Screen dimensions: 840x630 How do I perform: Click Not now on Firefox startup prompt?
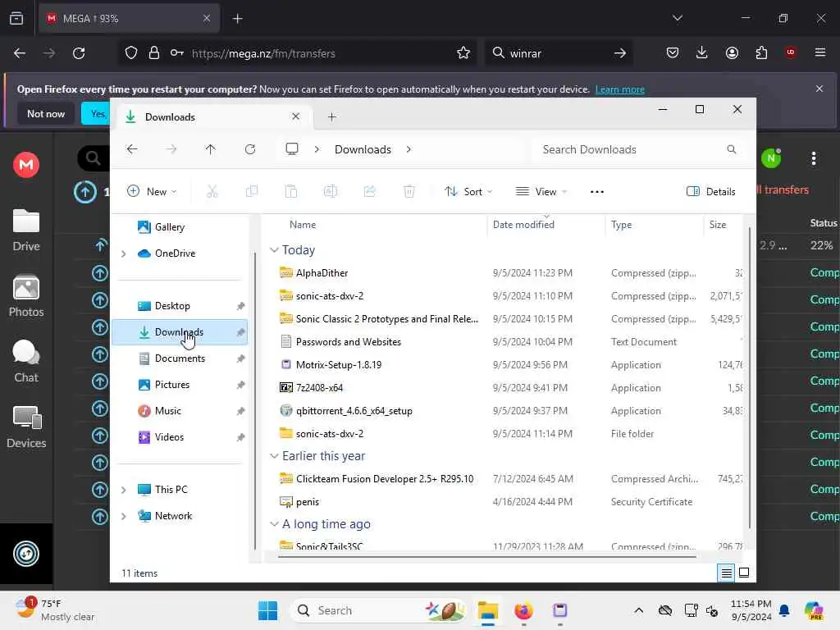tap(46, 113)
